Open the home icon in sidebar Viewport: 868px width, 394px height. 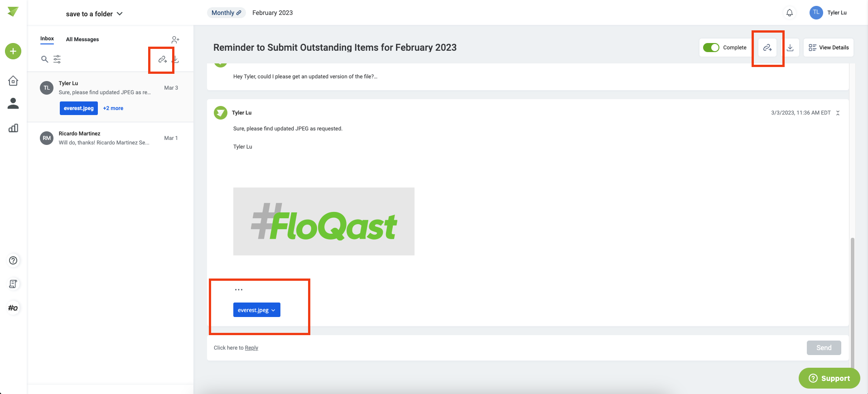click(13, 81)
